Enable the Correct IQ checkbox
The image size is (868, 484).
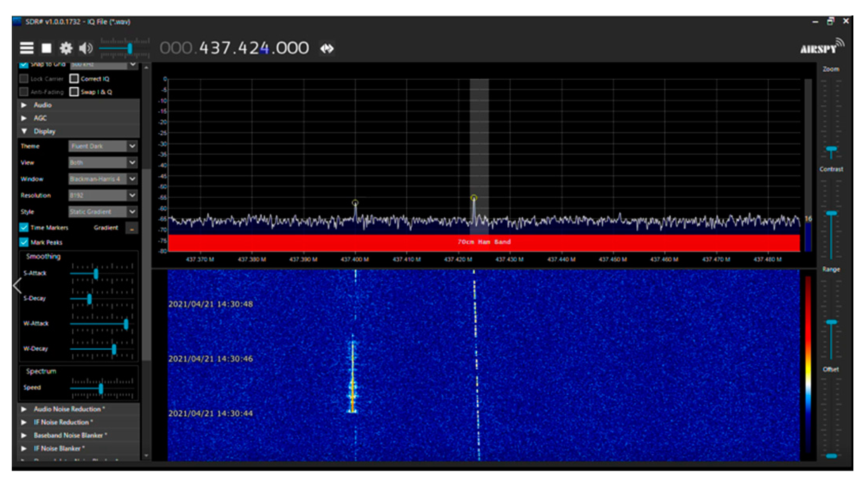[74, 79]
